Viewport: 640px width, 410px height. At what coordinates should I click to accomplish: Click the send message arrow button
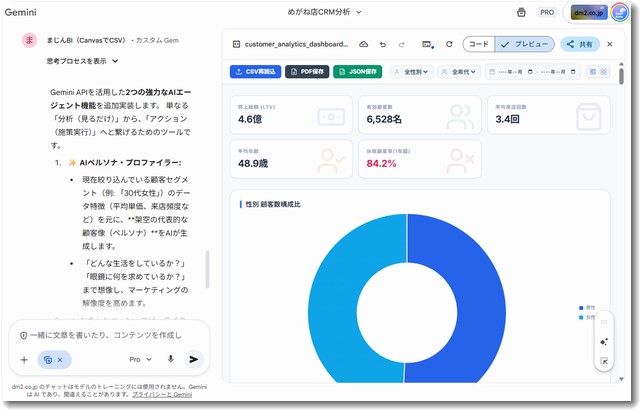[194, 359]
